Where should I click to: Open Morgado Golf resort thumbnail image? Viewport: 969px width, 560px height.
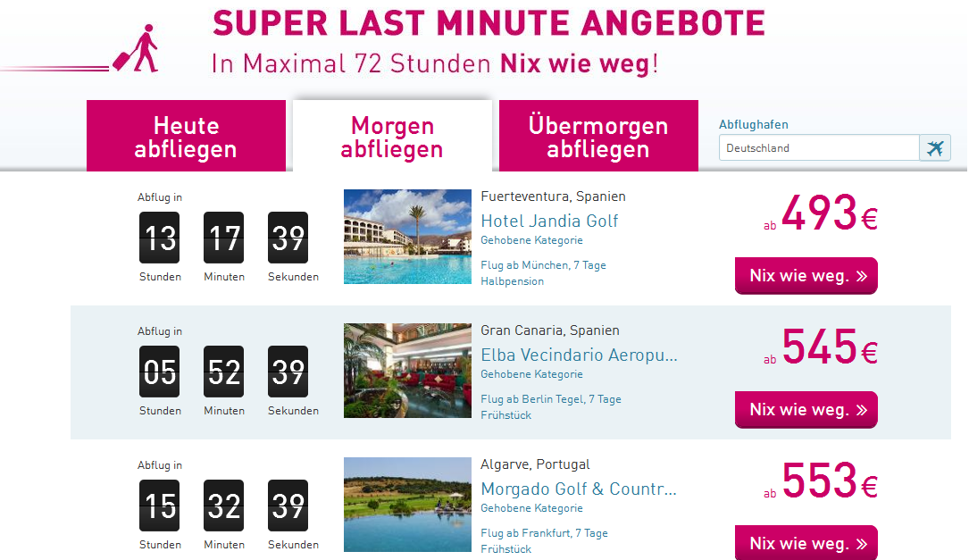coord(407,505)
